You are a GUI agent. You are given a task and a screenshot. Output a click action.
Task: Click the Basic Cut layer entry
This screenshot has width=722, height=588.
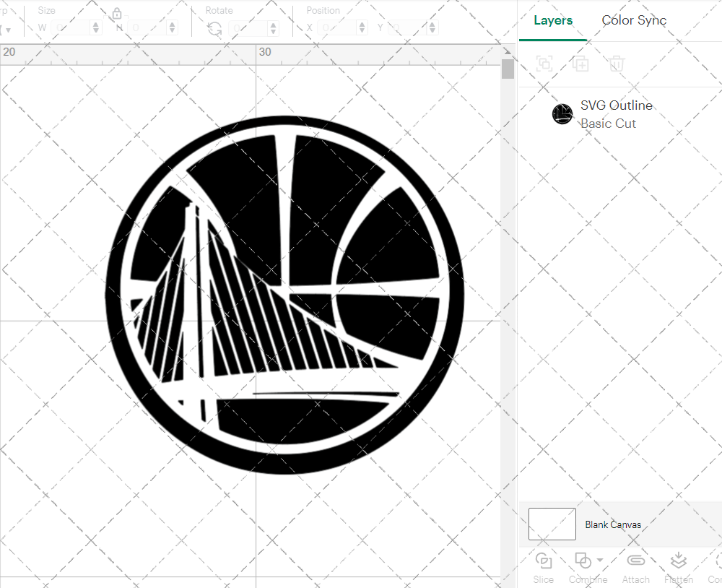[609, 124]
